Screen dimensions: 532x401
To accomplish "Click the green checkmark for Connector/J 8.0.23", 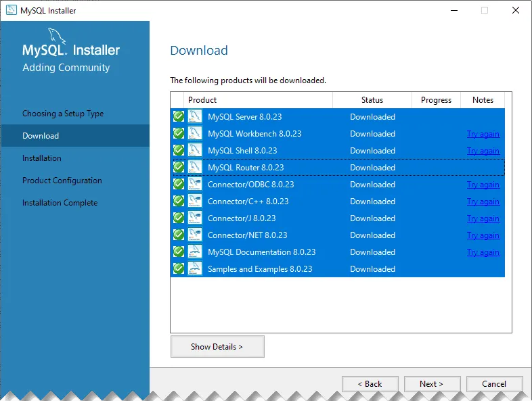I will 179,218.
